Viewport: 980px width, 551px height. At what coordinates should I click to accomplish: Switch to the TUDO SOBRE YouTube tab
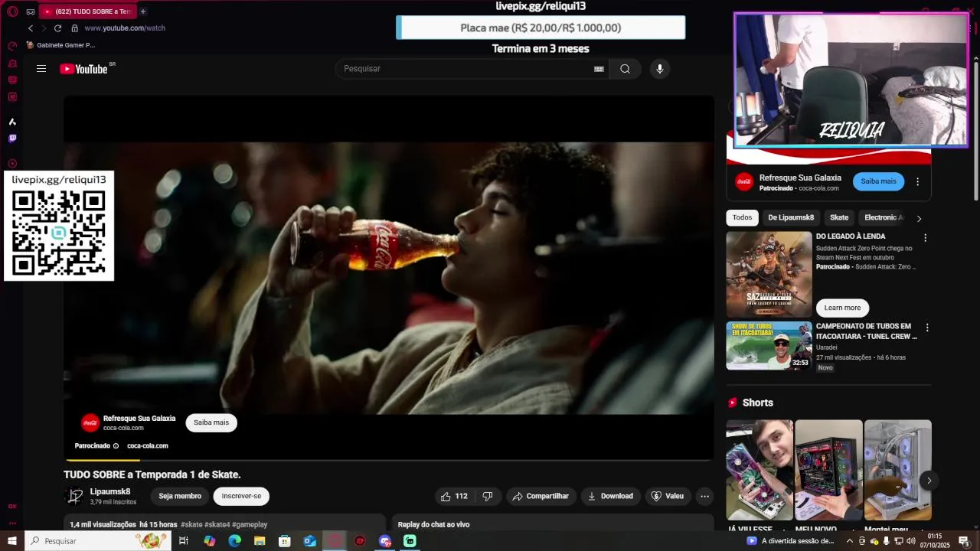tap(87, 11)
